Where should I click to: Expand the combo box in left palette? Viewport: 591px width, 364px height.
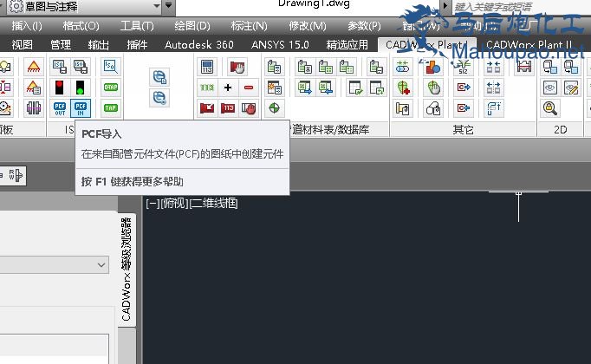click(x=101, y=264)
